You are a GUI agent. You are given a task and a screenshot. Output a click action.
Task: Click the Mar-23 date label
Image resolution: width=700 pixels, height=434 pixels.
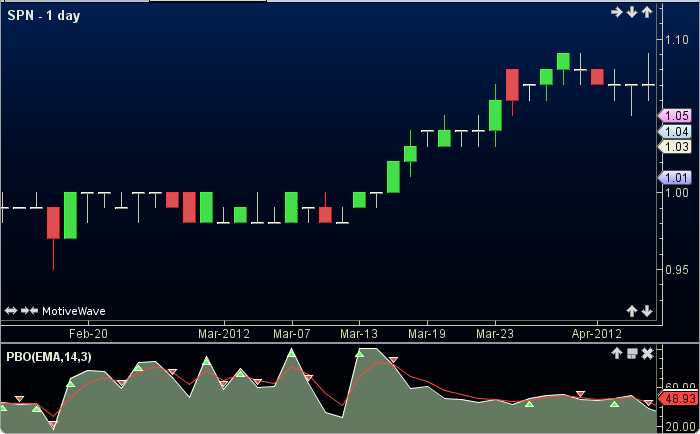tap(495, 334)
